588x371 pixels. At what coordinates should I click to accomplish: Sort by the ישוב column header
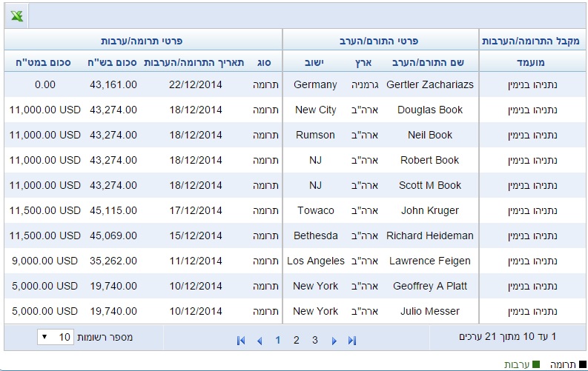(314, 62)
